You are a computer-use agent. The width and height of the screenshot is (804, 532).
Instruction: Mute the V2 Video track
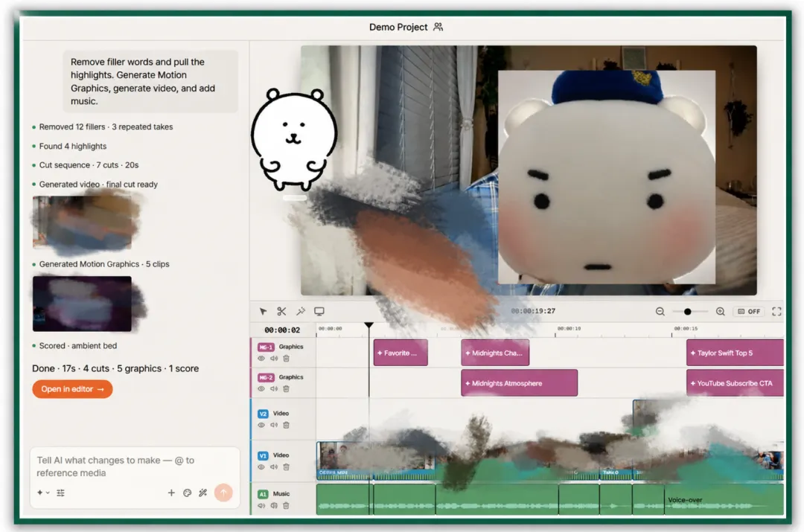tap(274, 425)
